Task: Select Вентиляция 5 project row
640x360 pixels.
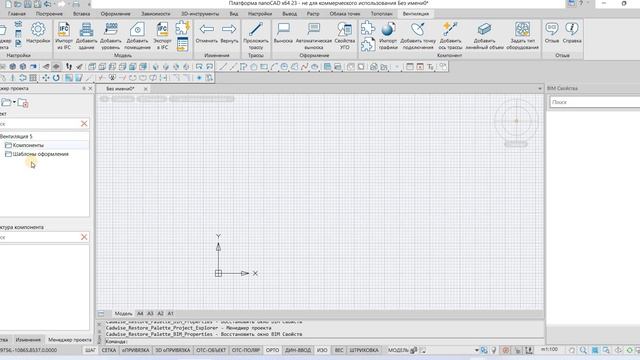Action: pos(44,136)
